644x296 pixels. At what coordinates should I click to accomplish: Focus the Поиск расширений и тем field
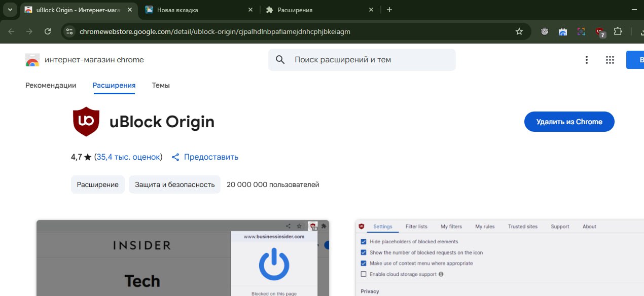[362, 60]
